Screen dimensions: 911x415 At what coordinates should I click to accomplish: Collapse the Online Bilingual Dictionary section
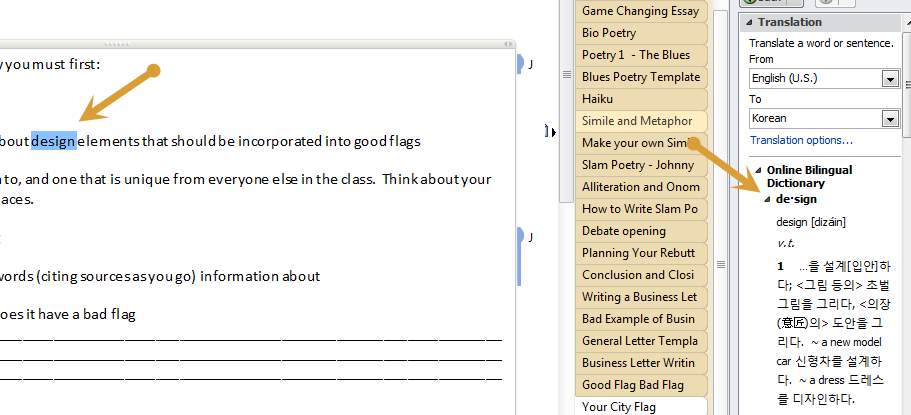click(x=757, y=170)
